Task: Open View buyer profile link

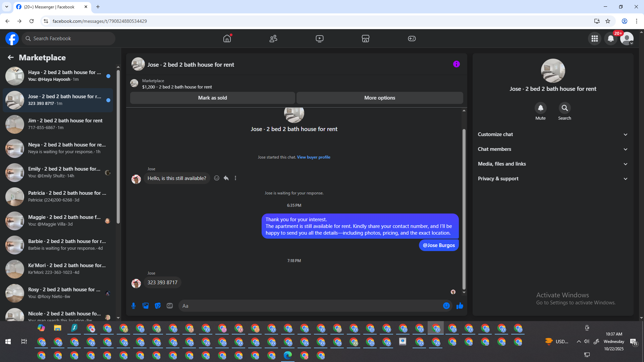Action: (313, 157)
